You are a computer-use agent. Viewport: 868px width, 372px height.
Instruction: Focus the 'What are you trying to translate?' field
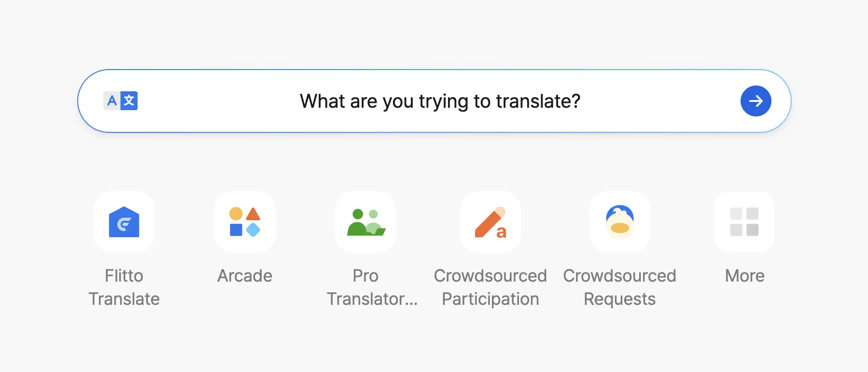(x=439, y=101)
